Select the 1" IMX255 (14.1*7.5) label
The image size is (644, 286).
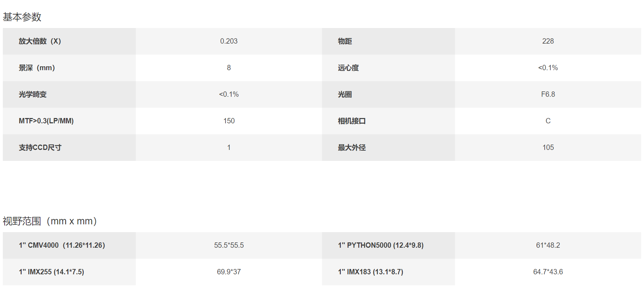coord(51,272)
